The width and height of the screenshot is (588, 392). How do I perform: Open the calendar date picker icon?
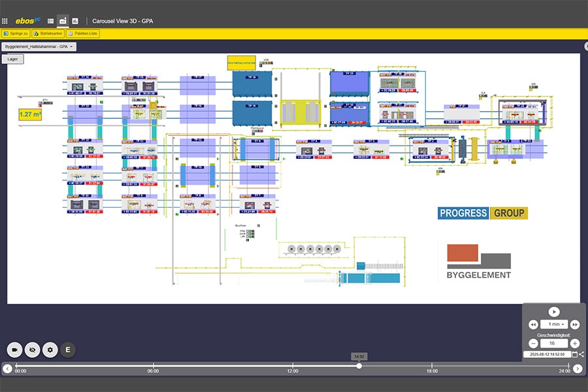point(575,354)
